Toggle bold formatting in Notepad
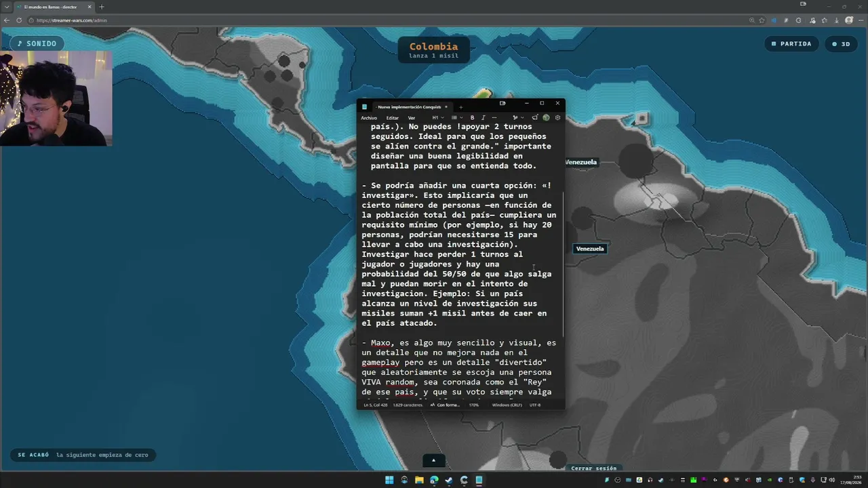 click(473, 118)
